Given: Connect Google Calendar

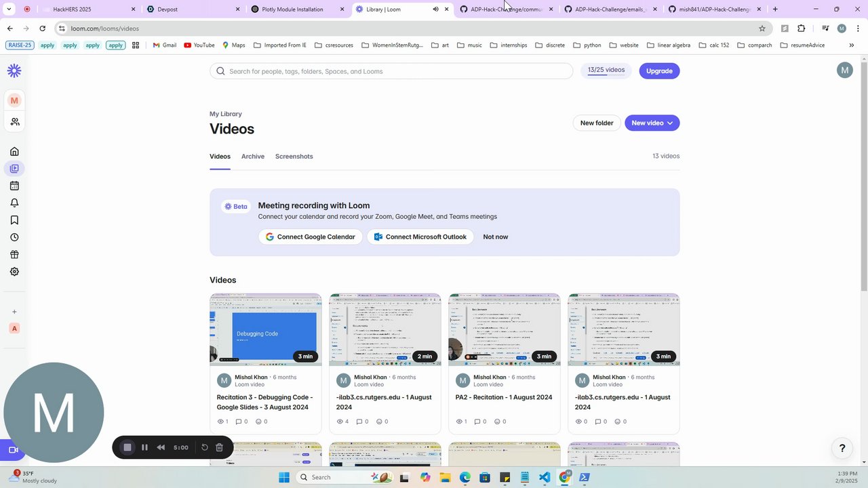Looking at the screenshot, I should pos(310,237).
